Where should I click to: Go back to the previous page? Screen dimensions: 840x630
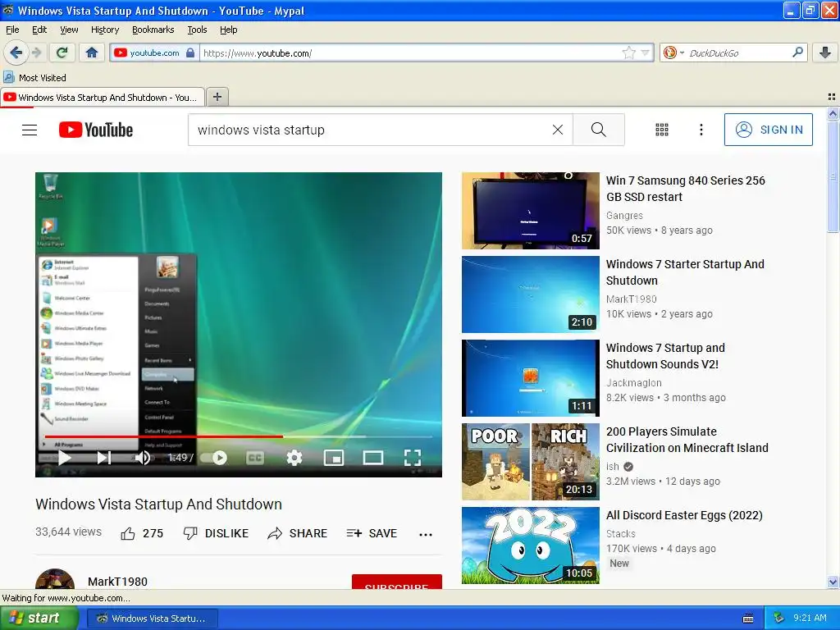(16, 52)
